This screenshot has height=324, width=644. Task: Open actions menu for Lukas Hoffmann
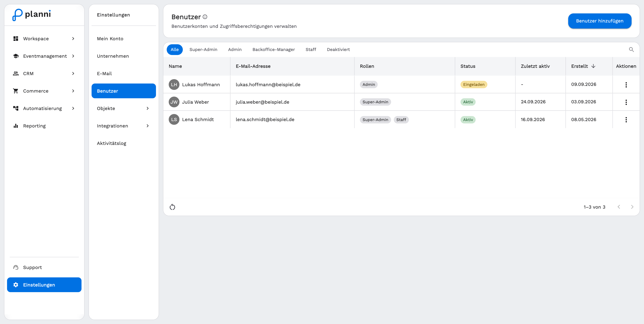(x=626, y=85)
